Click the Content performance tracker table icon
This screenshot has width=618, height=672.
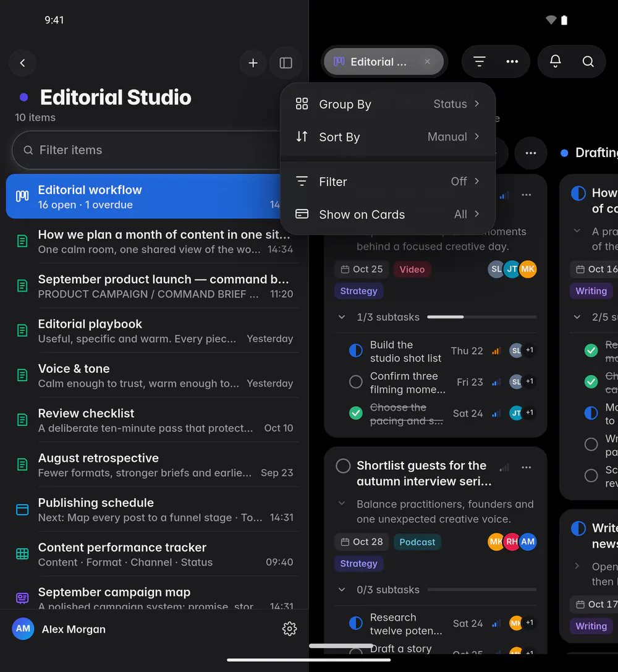pyautogui.click(x=22, y=554)
